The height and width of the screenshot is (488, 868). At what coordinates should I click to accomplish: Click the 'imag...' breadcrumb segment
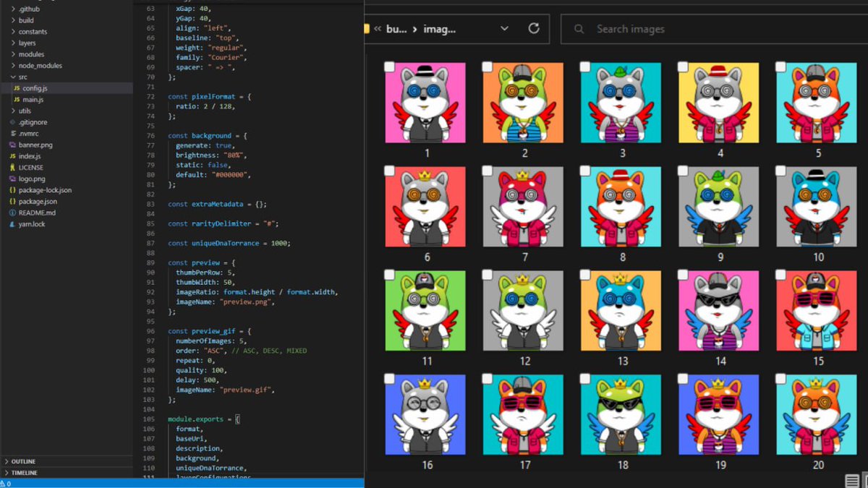click(x=440, y=30)
